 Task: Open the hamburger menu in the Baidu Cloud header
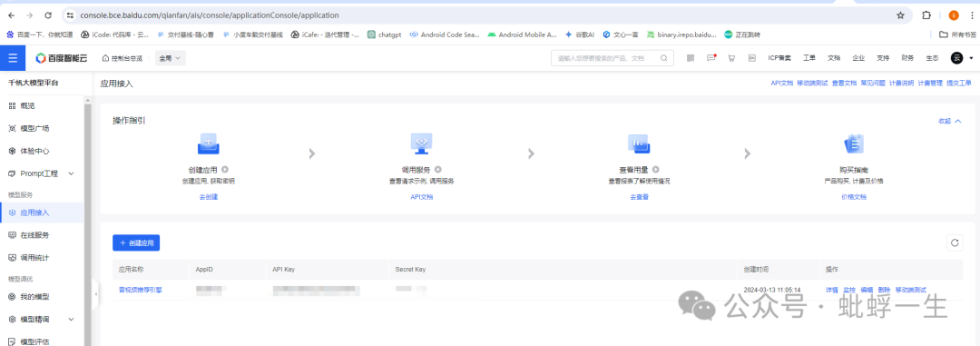coord(13,58)
